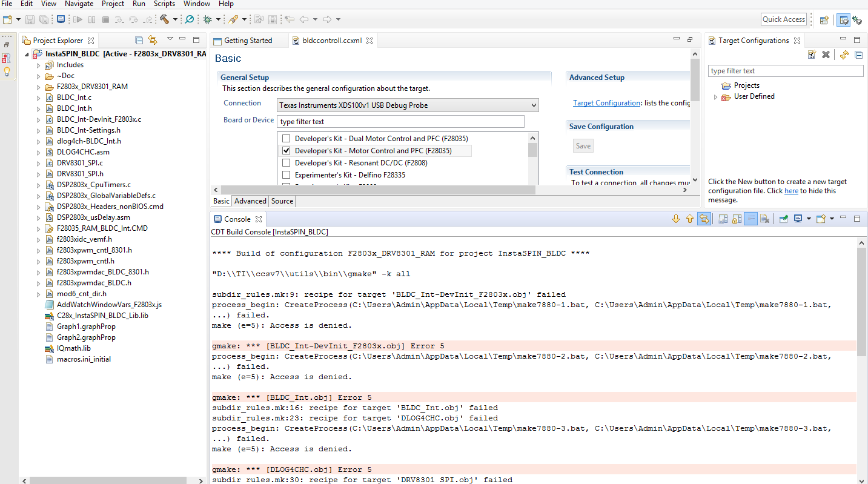Open the Open Console dropdown arrow
The height and width of the screenshot is (484, 868).
click(832, 219)
